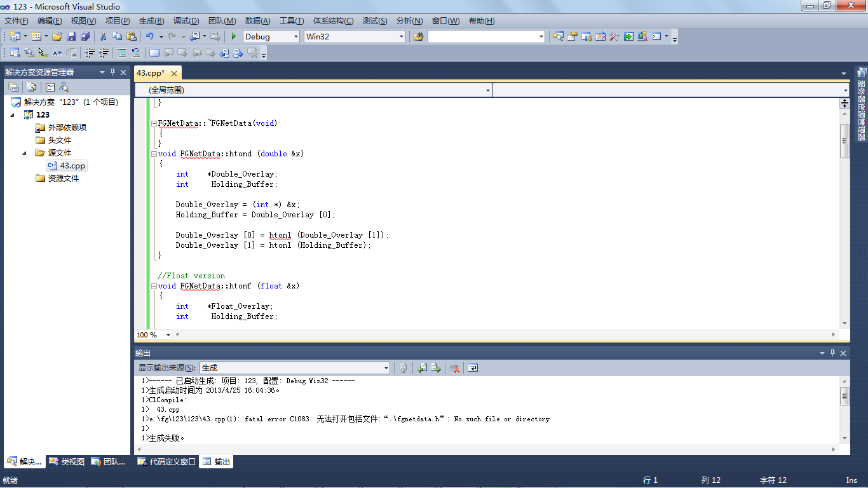The height and width of the screenshot is (488, 868).
Task: Open the find combo box dropdown
Action: point(541,37)
